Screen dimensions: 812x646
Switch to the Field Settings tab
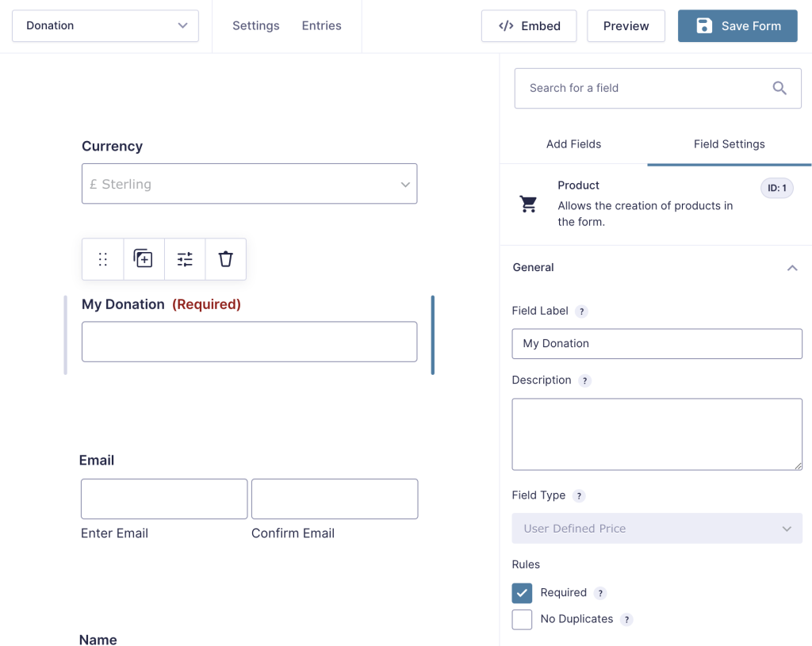coord(730,144)
